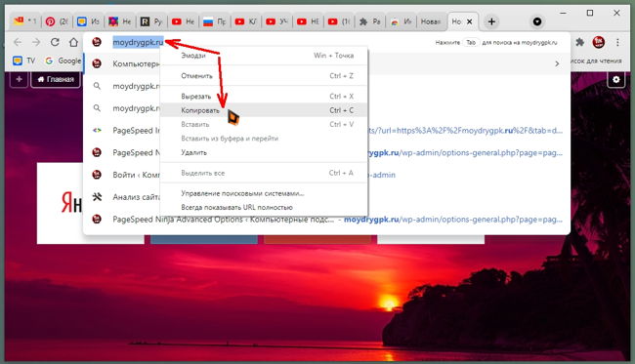Click the site favicon beside 'Войти ‹ Ком'
Viewport: 635px width, 364px height.
(97, 175)
